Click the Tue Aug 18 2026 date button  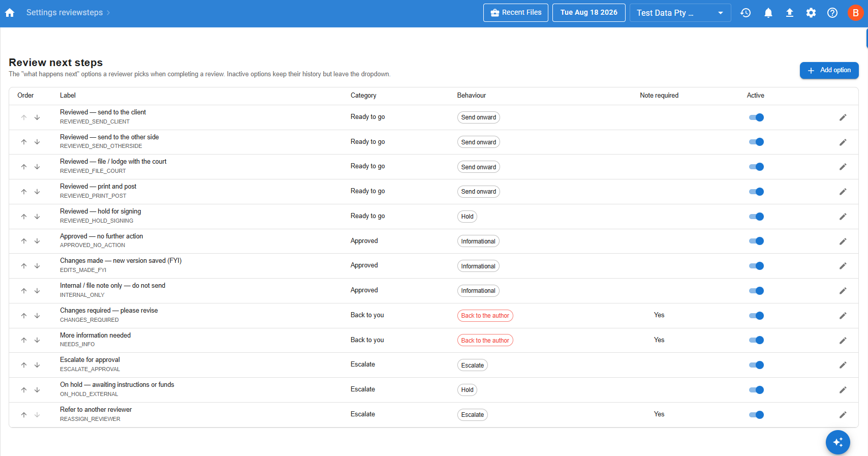[x=589, y=13]
